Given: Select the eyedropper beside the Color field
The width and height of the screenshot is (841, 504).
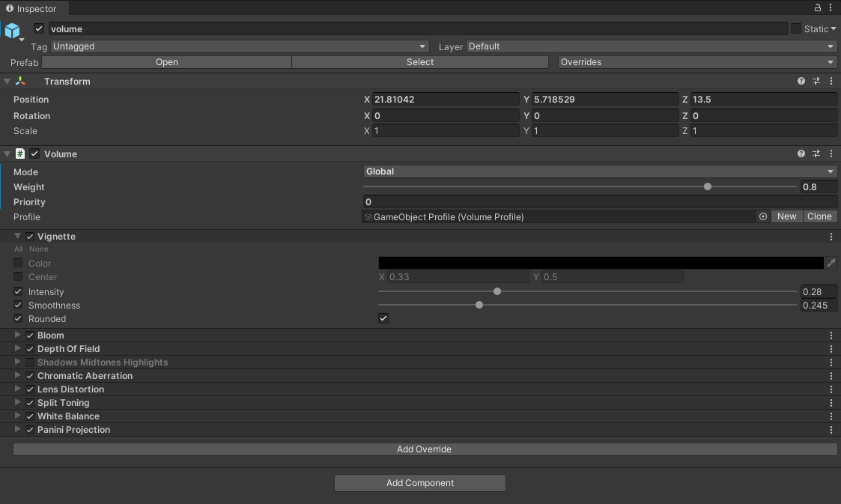Looking at the screenshot, I should coord(831,263).
